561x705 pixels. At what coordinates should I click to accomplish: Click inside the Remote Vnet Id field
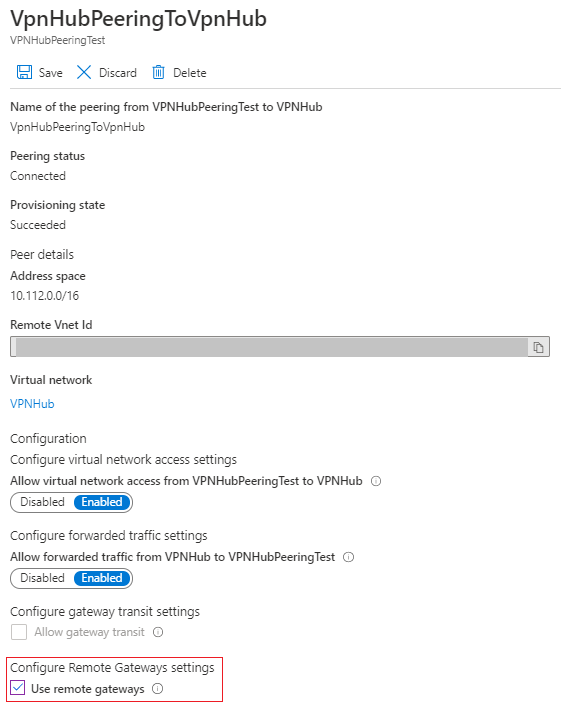click(269, 347)
